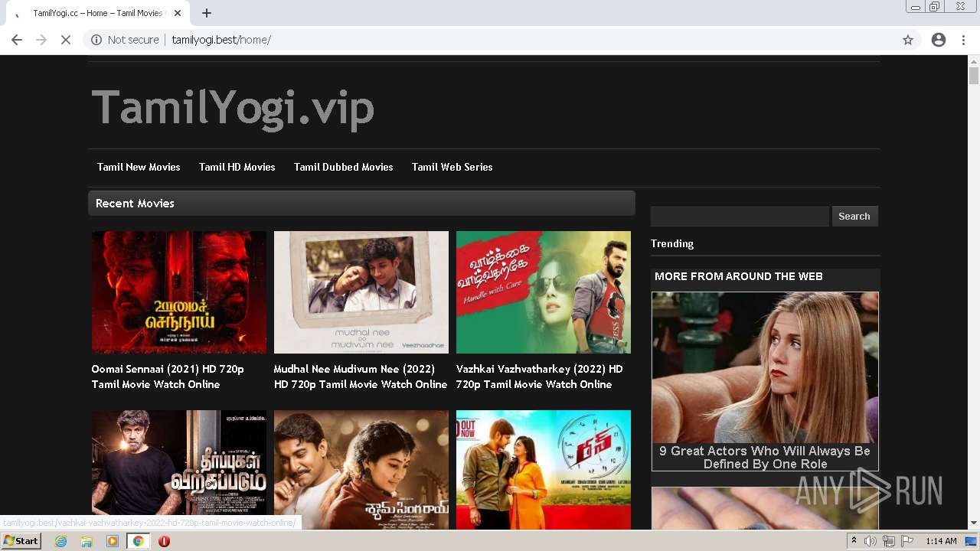Image resolution: width=980 pixels, height=551 pixels.
Task: Click the Vazhkai Vazhvatharkey poster
Action: 544,292
